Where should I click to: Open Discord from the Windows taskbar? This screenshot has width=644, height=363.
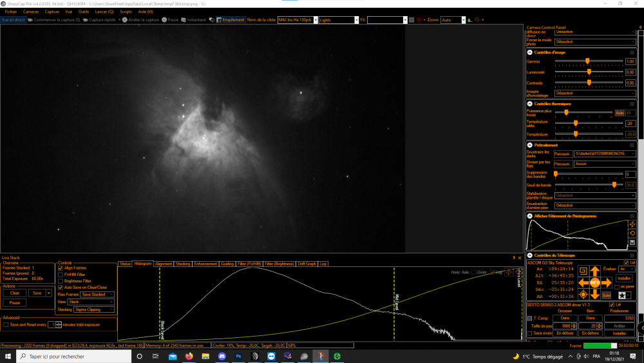222,357
